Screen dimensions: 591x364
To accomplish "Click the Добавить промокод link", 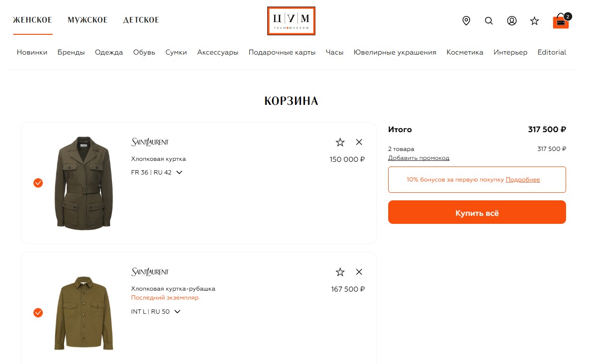I will 418,158.
